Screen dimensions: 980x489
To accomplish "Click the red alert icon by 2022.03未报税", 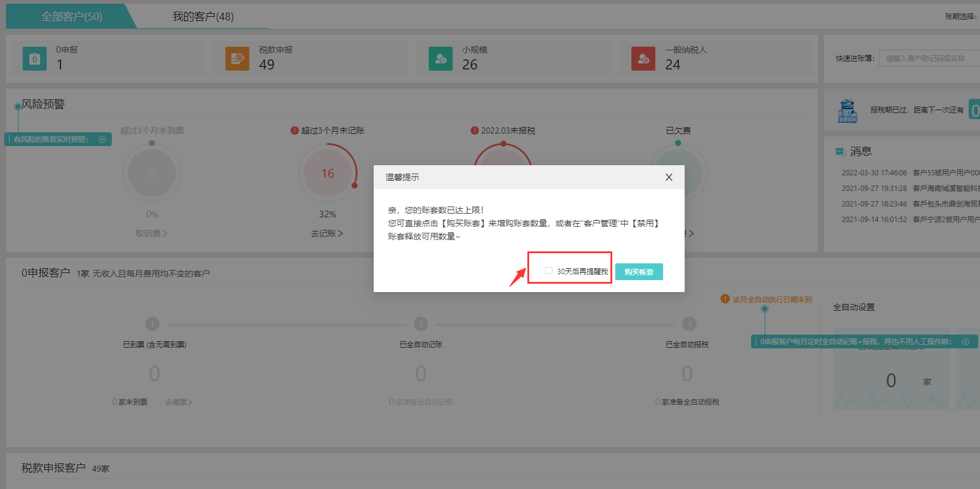I will (475, 130).
